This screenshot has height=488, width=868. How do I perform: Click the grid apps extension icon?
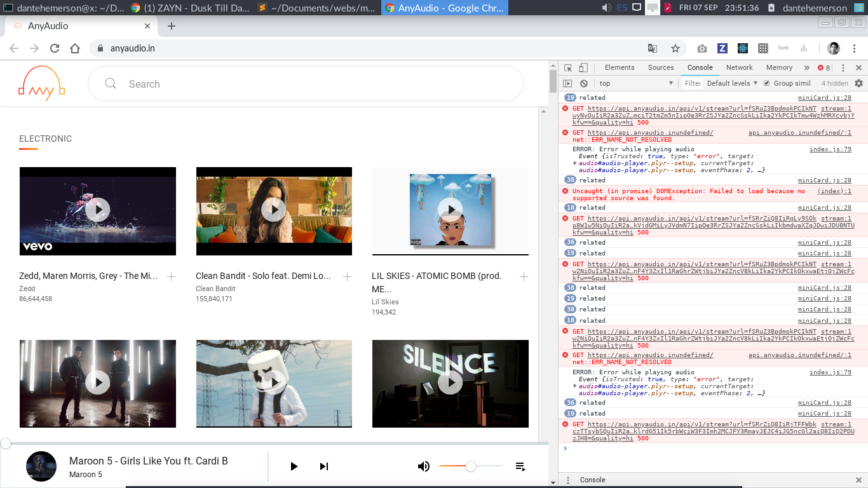763,48
